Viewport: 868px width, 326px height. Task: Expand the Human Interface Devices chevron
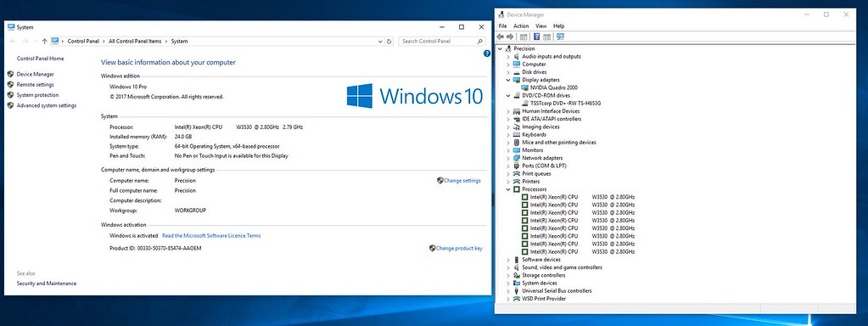coord(508,111)
